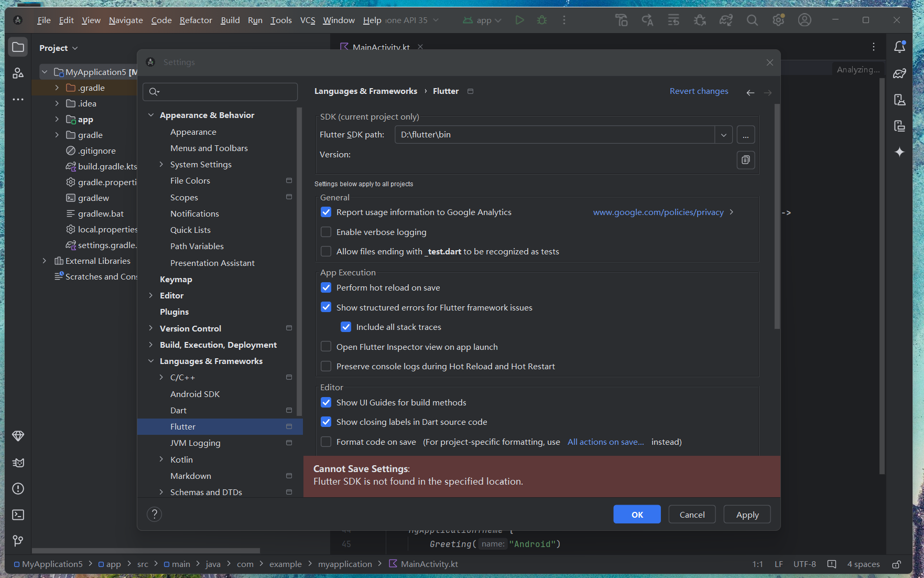This screenshot has height=578, width=924.
Task: Click the More tool windows ellipsis icon
Action: pos(18,99)
